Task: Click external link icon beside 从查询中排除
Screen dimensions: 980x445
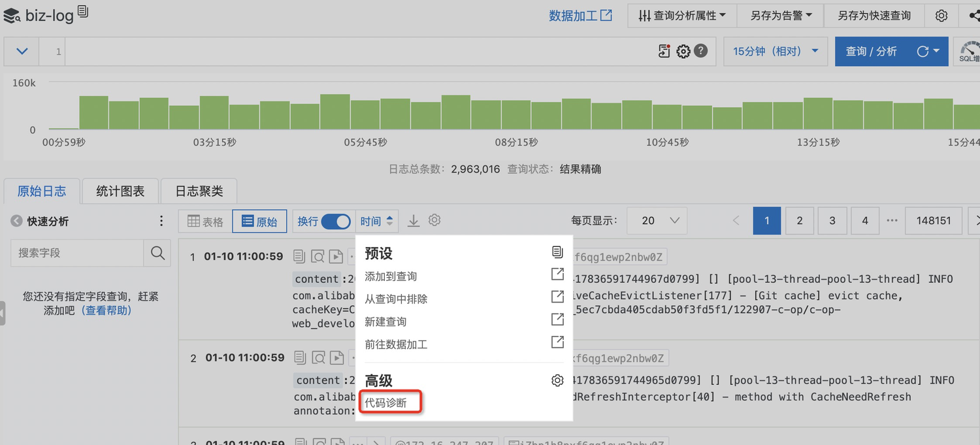Action: pos(557,297)
